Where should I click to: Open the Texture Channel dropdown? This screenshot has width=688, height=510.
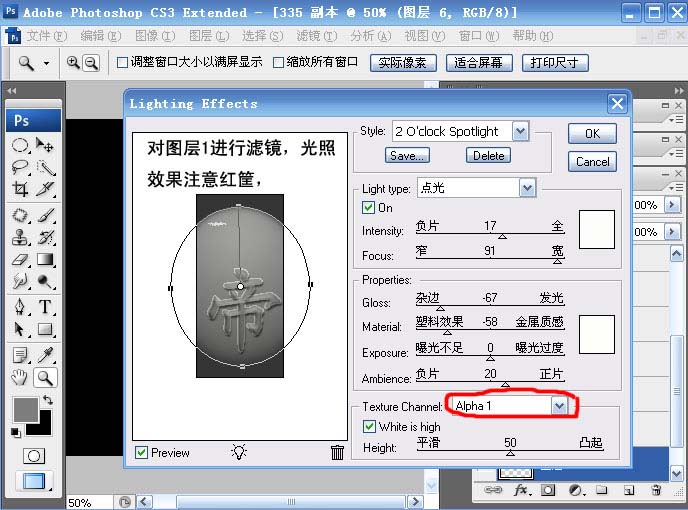tap(559, 406)
